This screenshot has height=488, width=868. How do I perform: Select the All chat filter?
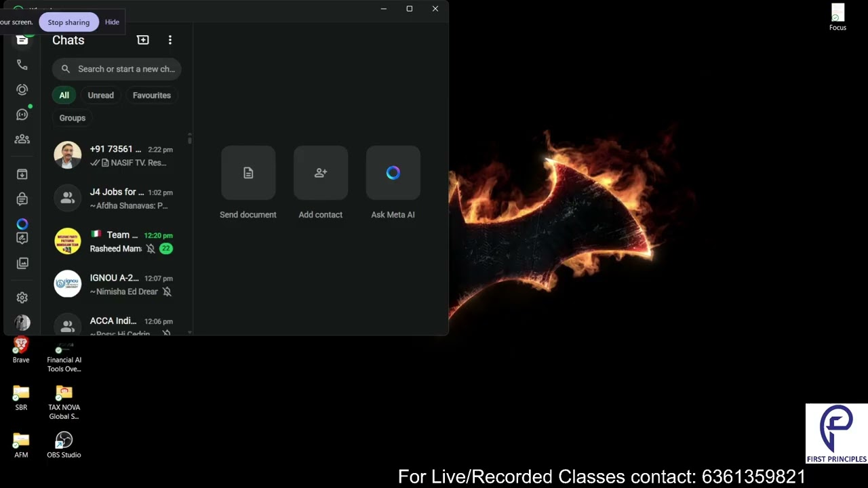[64, 96]
